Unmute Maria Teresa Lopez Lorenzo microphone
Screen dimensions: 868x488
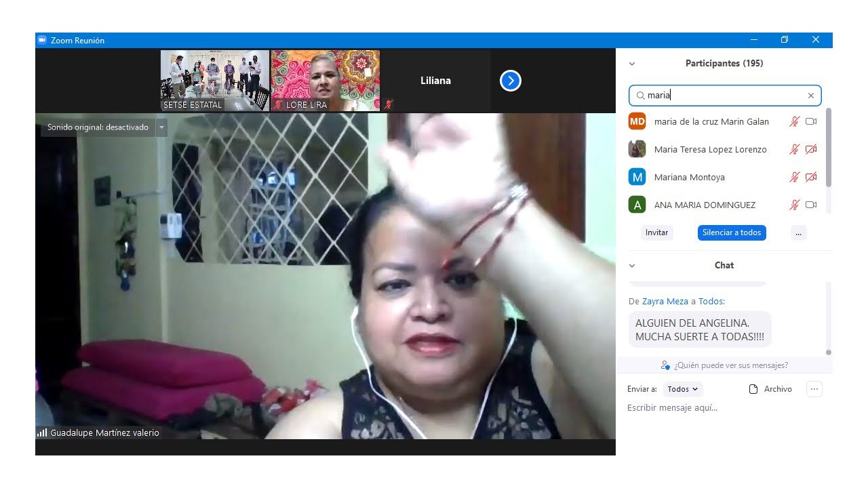point(795,150)
